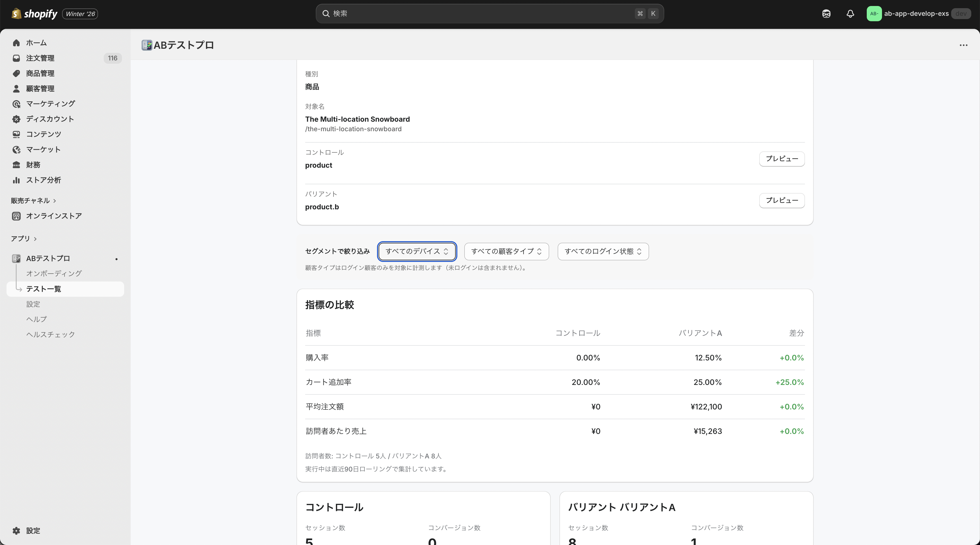The height and width of the screenshot is (545, 980).
Task: Expand the 販売チャネル section
Action: pos(33,200)
